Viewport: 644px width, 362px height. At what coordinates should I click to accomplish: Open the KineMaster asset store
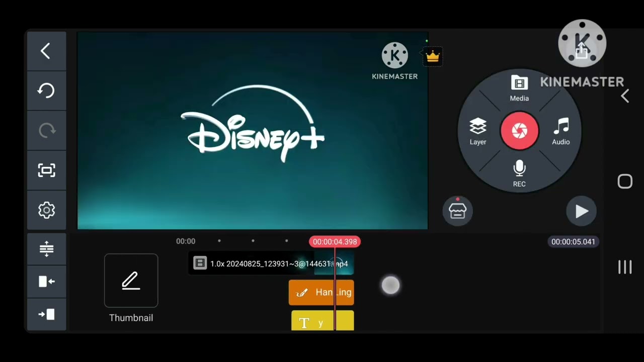click(x=457, y=211)
